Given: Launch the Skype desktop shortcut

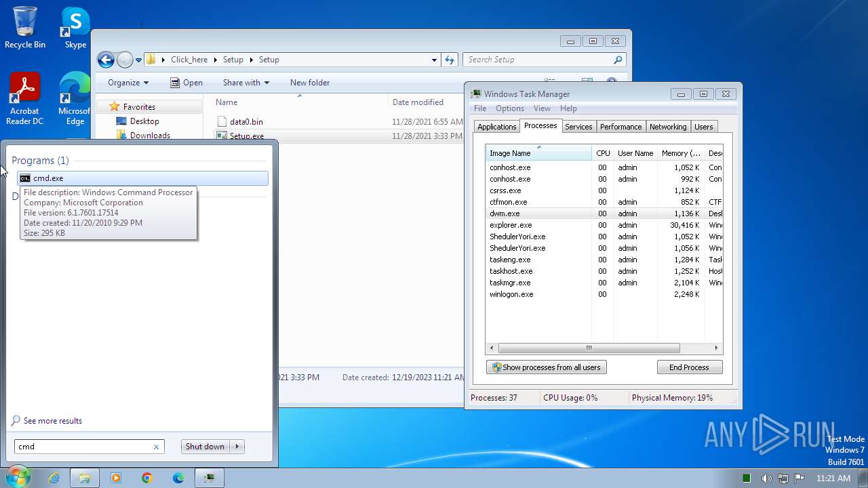Looking at the screenshot, I should 75,27.
